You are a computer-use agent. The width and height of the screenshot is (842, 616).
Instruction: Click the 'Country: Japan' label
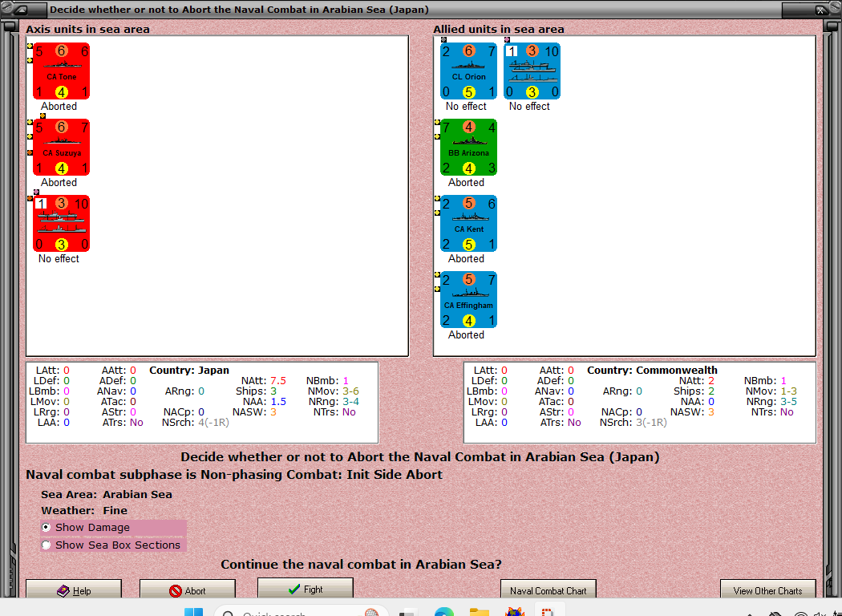pos(189,370)
